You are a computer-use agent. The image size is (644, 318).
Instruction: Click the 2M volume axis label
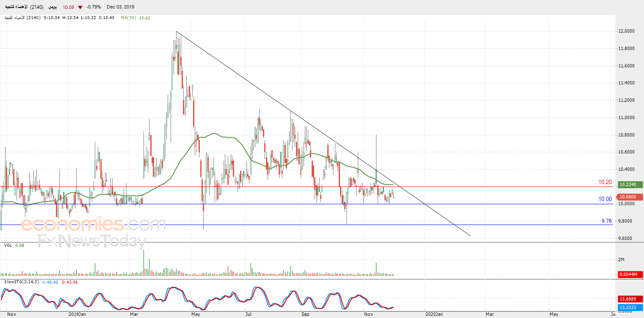(622, 259)
